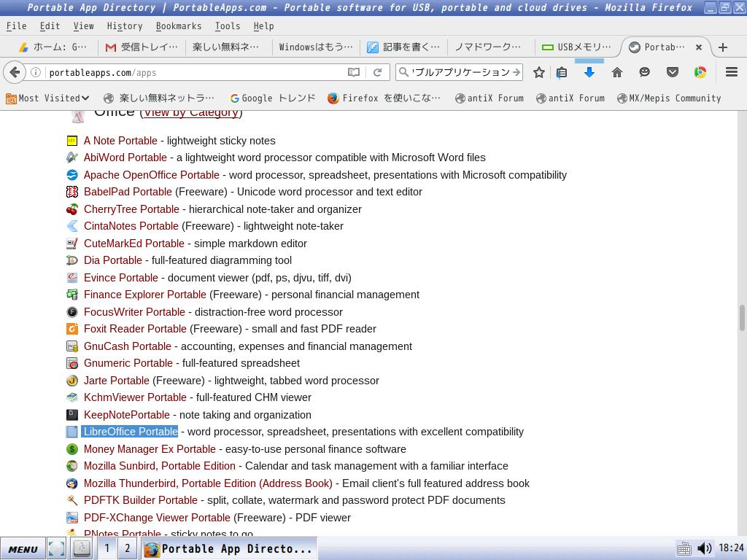Screen dimensions: 747x560
Task: Open the Bookmarks menu
Action: click(x=179, y=26)
